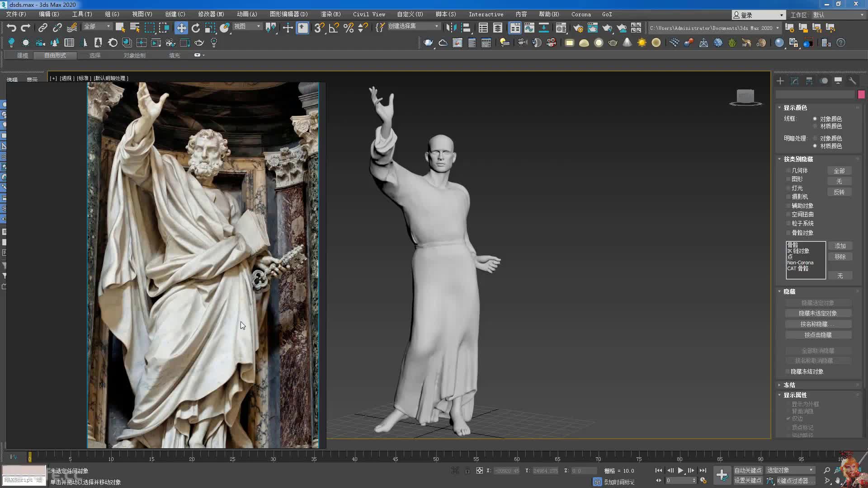This screenshot has height=488, width=868.
Task: Click the Render Production teapot icon
Action: click(x=607, y=28)
